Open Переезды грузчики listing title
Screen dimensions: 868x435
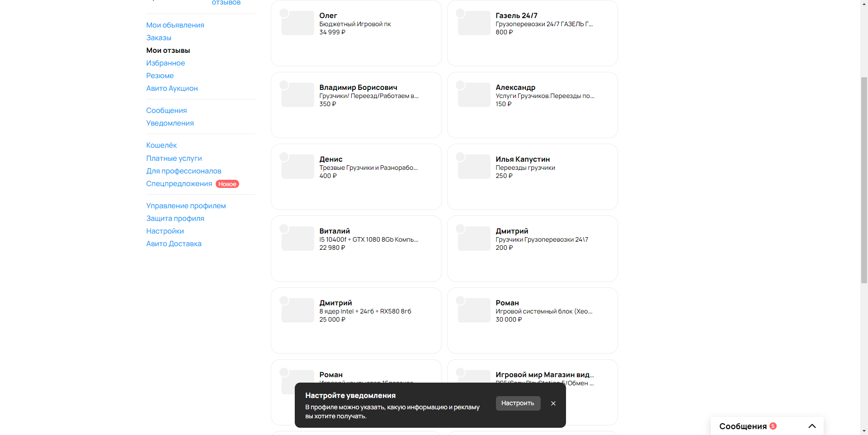pyautogui.click(x=525, y=168)
